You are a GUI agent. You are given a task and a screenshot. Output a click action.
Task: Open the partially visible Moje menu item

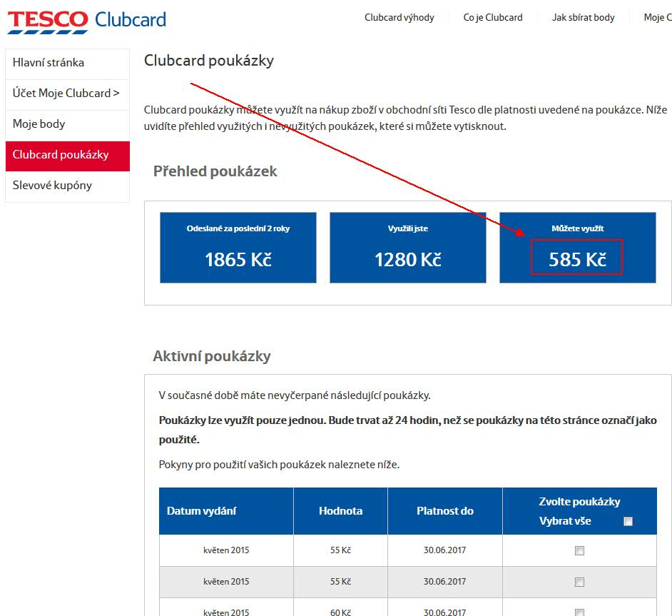coord(658,18)
